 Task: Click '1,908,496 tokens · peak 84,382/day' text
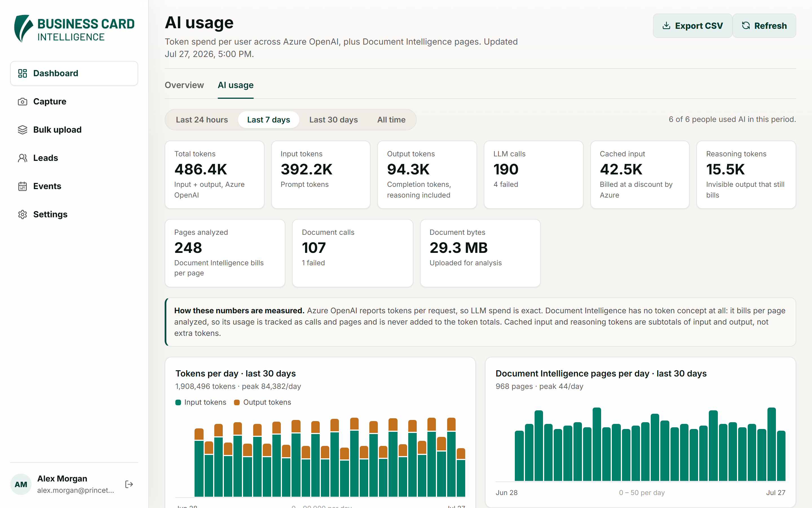(238, 386)
